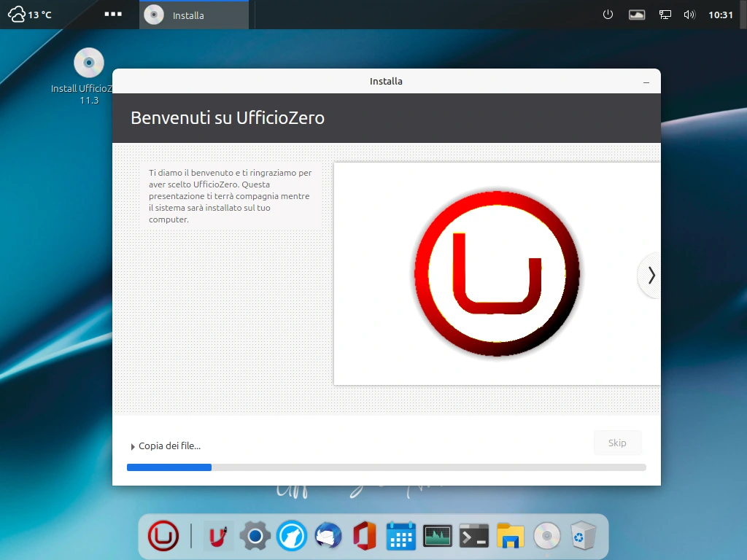
Task: Toggle mute via the volume icon
Action: tap(689, 14)
